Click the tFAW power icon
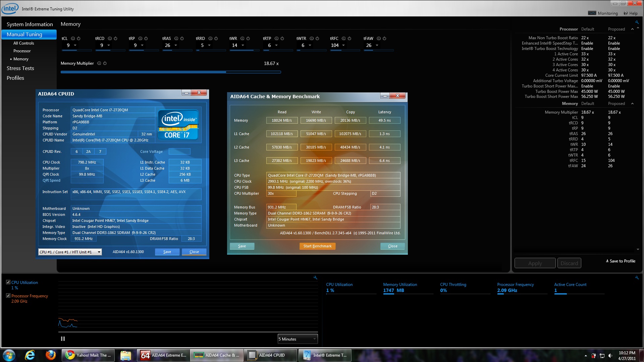The width and height of the screenshot is (644, 362). point(384,39)
